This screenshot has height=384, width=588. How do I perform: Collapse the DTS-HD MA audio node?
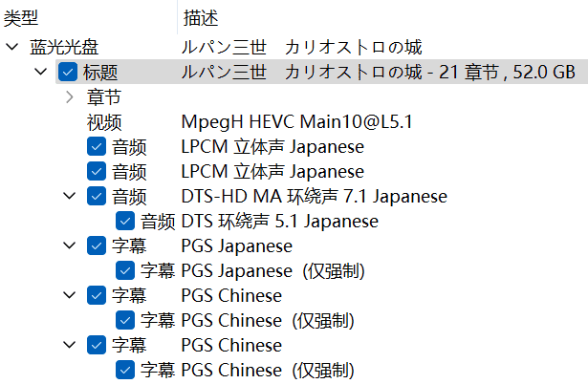[69, 196]
